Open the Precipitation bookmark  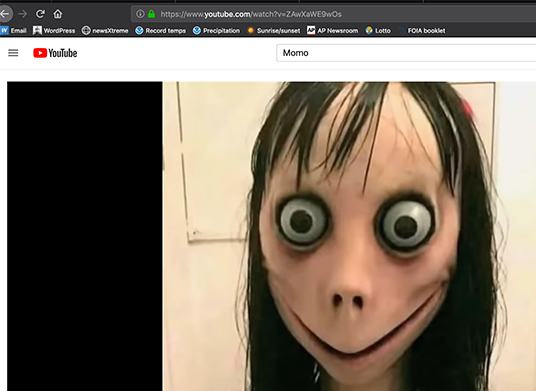(x=216, y=31)
